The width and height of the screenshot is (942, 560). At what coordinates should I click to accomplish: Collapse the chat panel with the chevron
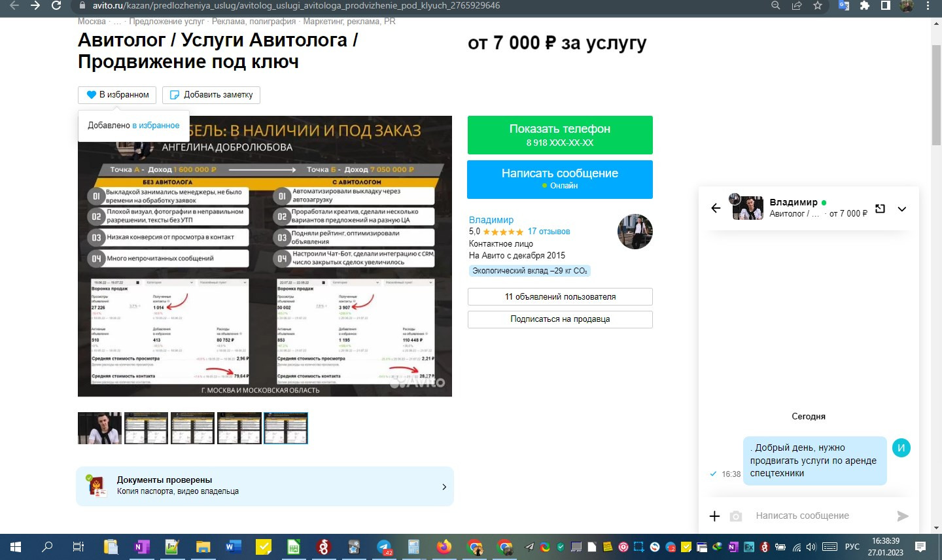click(902, 209)
